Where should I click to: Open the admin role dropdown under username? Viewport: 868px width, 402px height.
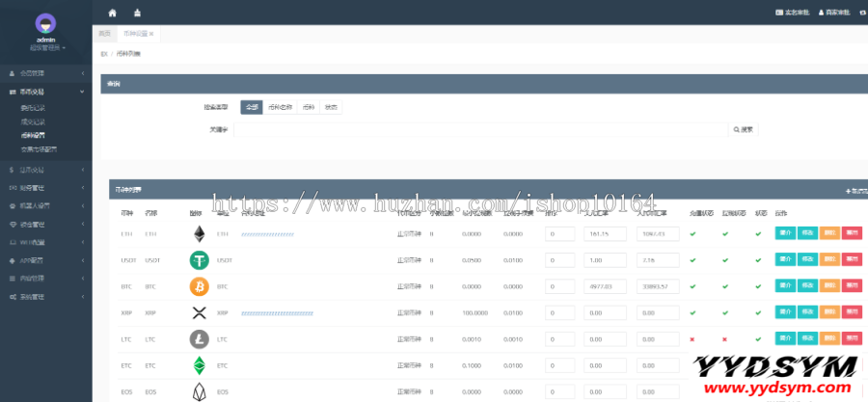tap(47, 48)
